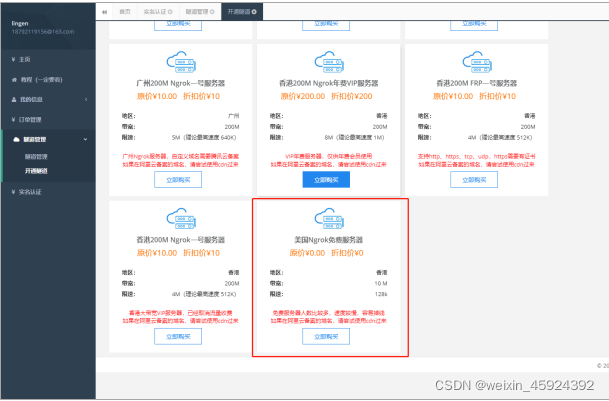The height and width of the screenshot is (401, 609).
Task: Click region value 广州 in the Guangzhou card
Action: point(233,116)
